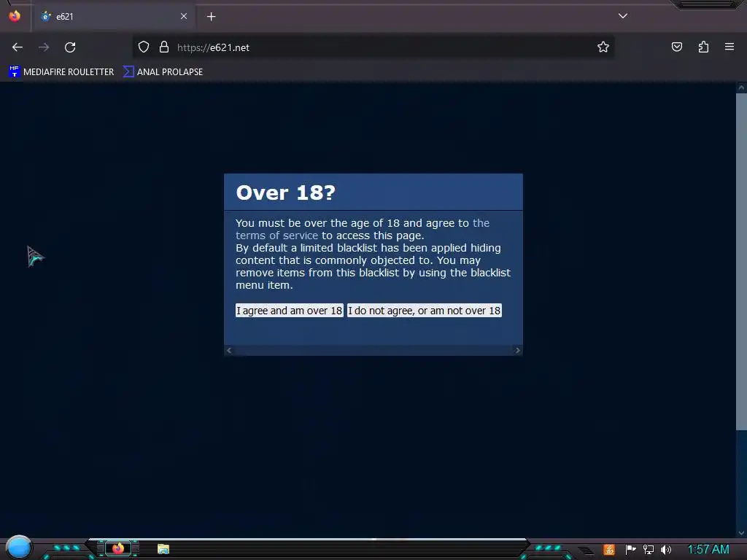Click page vertical scrollbar down arrow
Image resolution: width=747 pixels, height=560 pixels.
(741, 533)
